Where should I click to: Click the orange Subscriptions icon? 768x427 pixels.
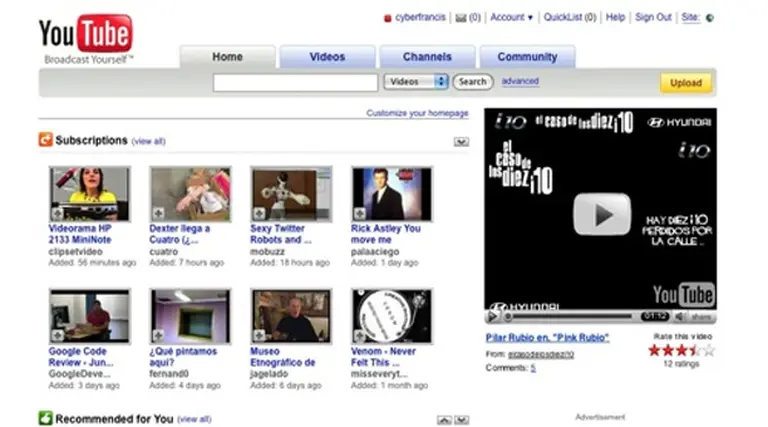click(x=46, y=140)
